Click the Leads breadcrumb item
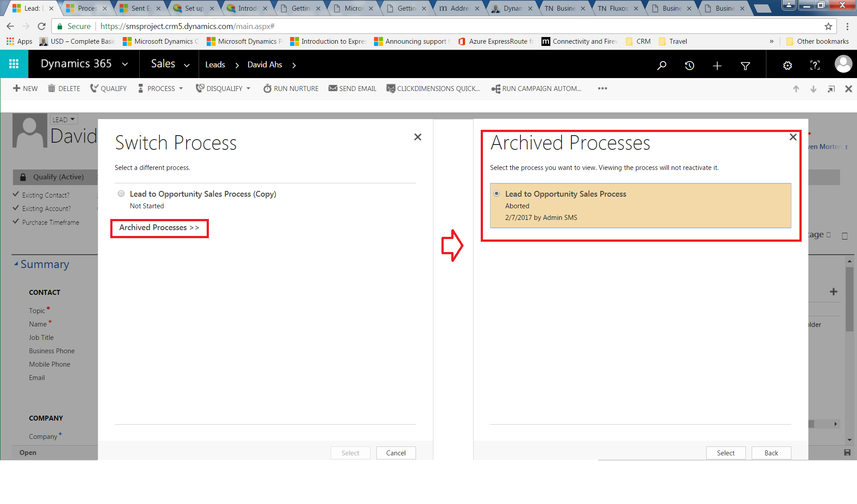 pos(215,65)
